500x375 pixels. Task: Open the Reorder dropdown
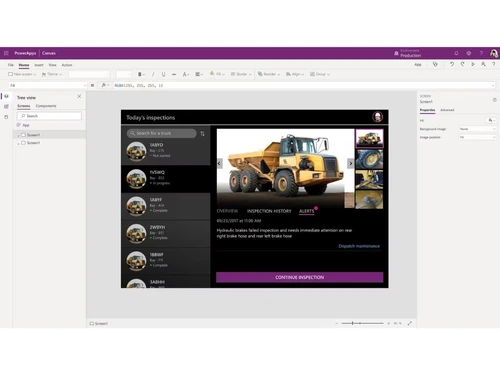click(x=269, y=74)
